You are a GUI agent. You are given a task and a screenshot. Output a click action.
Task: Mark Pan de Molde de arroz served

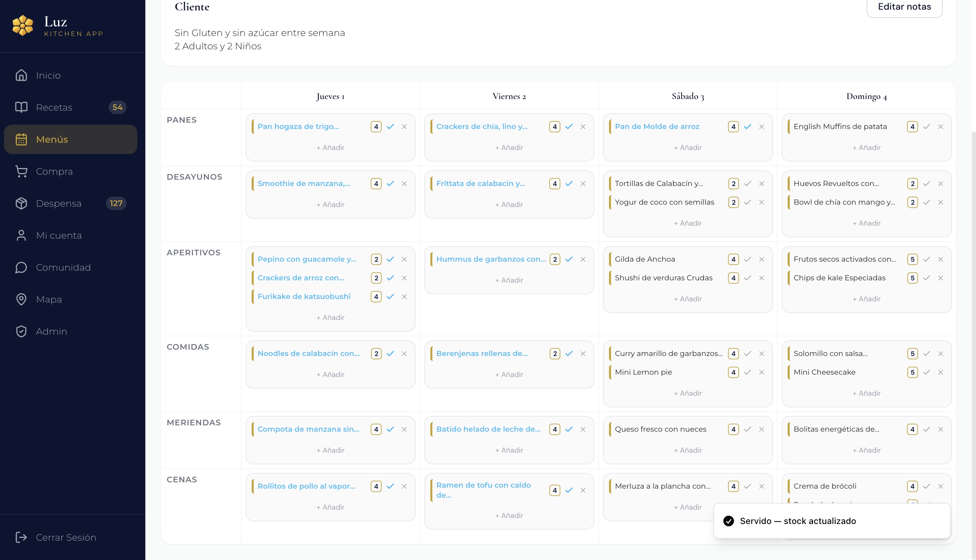coord(748,127)
